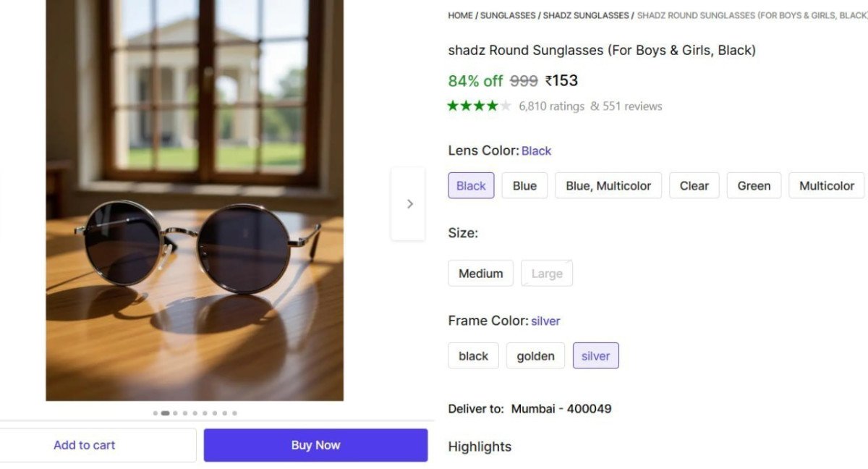868x469 pixels.
Task: Select the Clear lens color
Action: 694,185
